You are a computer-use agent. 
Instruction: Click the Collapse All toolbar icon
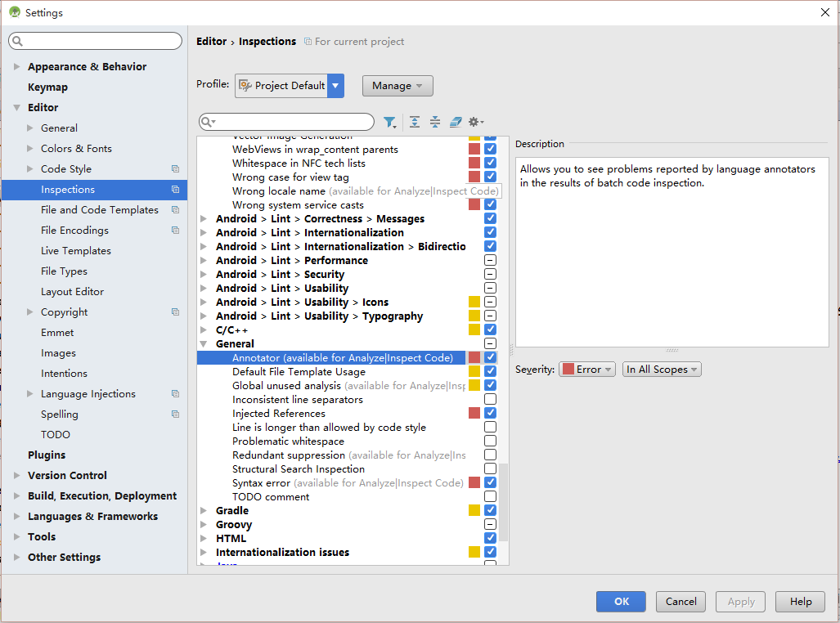pos(435,122)
